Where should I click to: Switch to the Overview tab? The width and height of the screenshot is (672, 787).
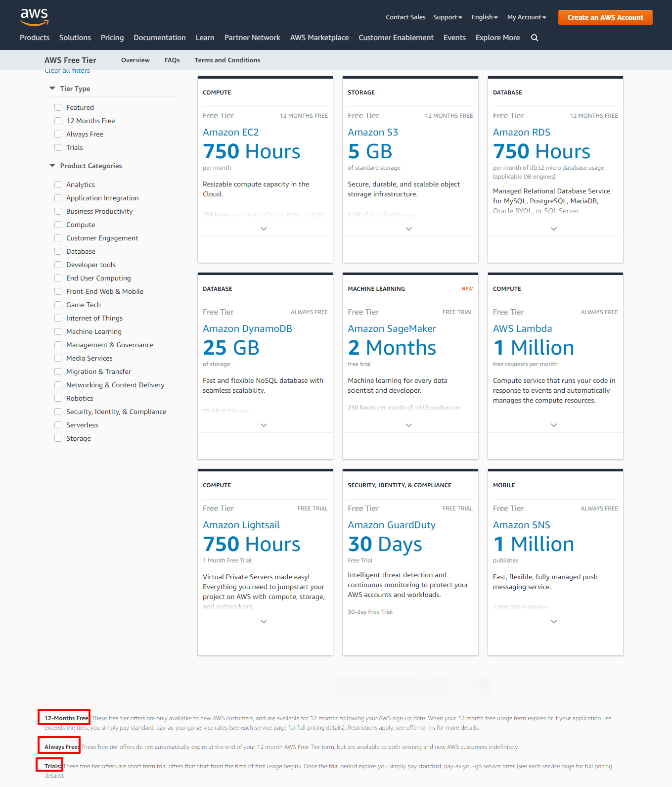(135, 60)
